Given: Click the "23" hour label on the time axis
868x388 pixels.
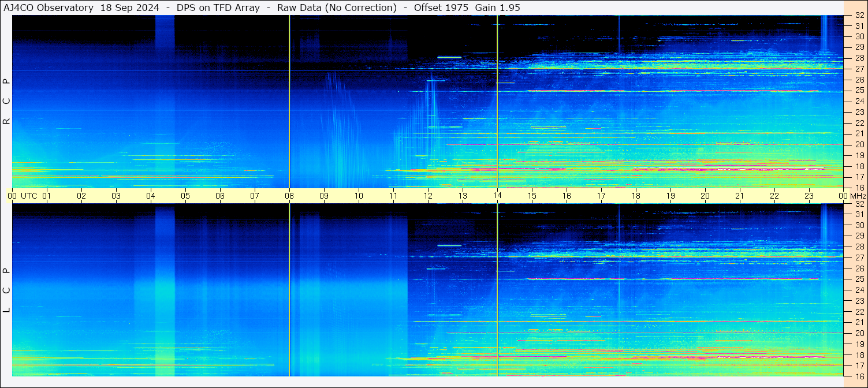Looking at the screenshot, I should click(x=809, y=196).
